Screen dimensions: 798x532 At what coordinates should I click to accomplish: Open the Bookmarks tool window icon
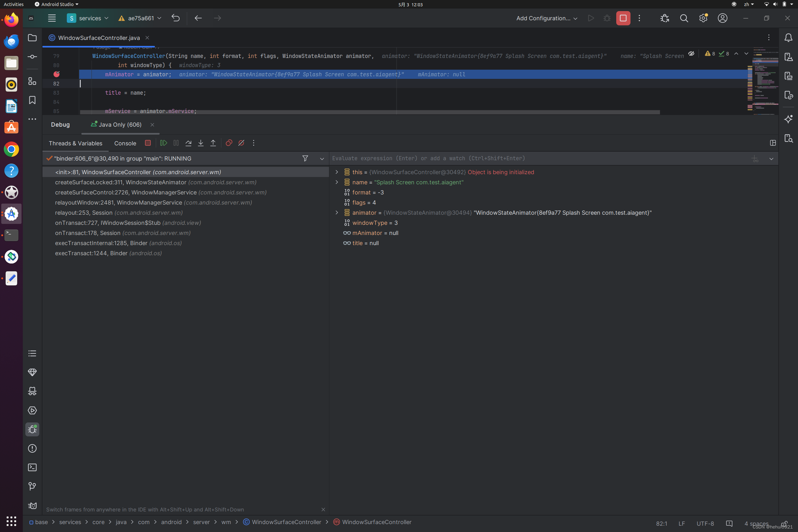click(x=32, y=100)
